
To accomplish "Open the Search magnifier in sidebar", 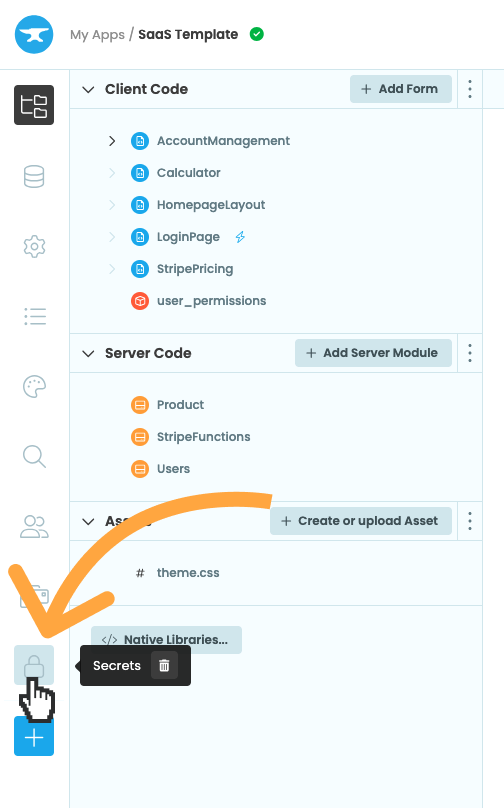I will (34, 457).
